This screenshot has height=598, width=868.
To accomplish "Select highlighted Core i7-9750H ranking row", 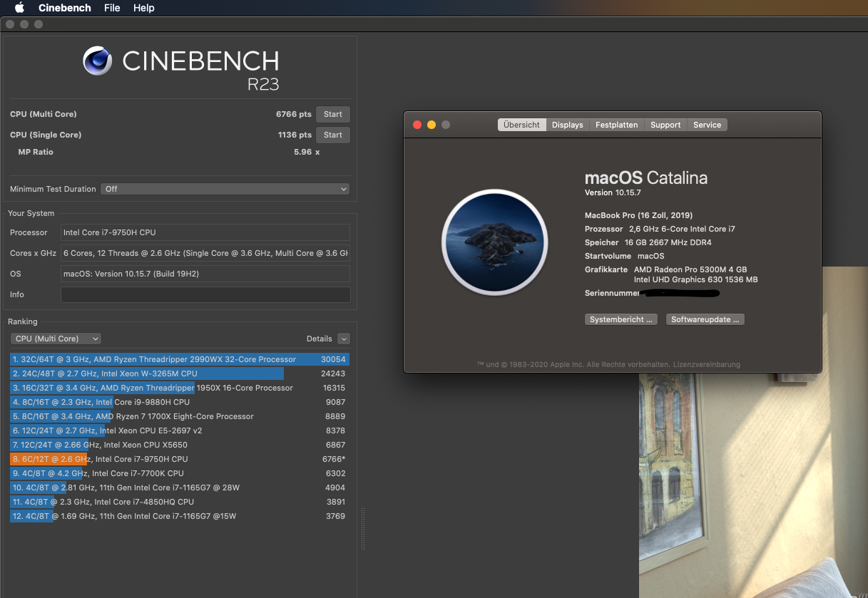I will pos(180,459).
